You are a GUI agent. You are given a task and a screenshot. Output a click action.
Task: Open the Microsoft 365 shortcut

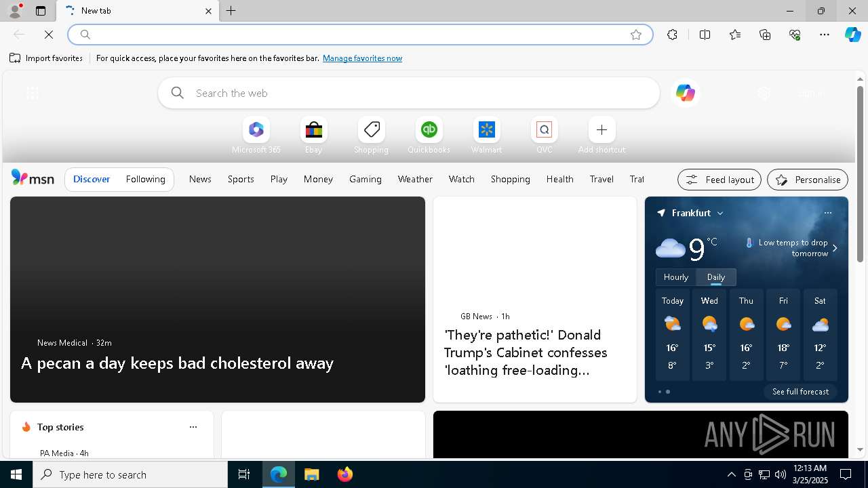(x=256, y=136)
